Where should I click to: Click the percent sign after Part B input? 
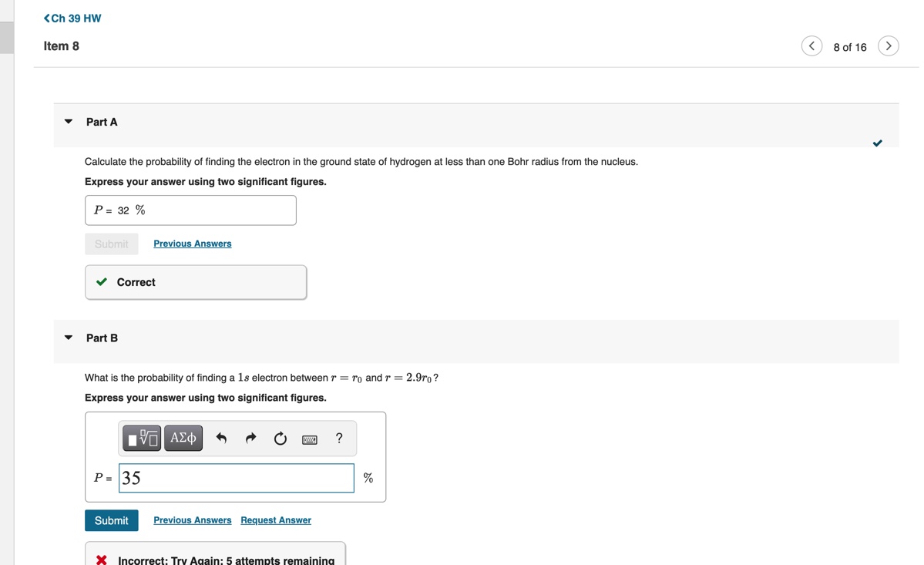point(368,478)
